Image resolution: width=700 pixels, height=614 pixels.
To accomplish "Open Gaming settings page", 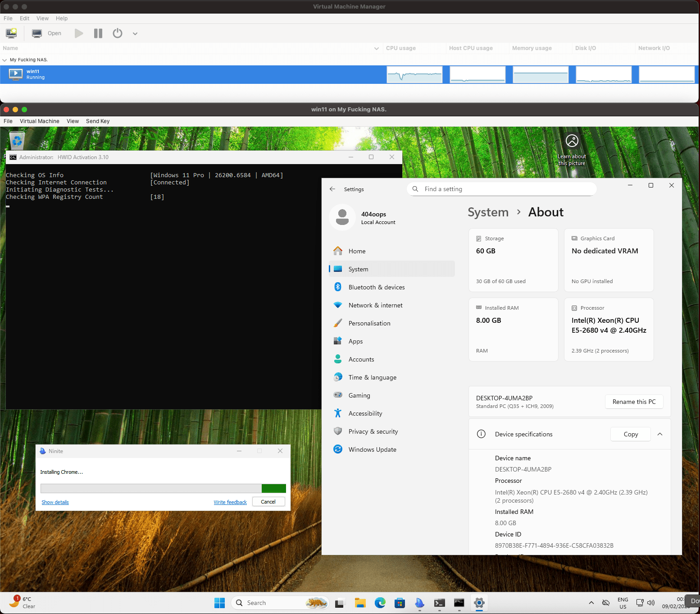I will (392, 395).
